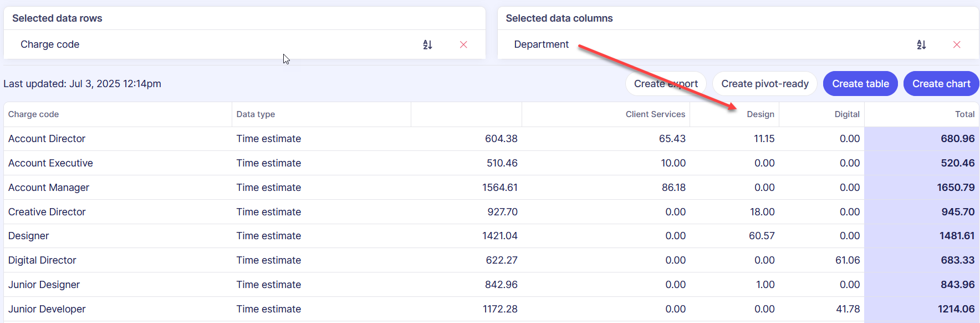Click Digital Director's Digital value 61.06
980x323 pixels.
847,260
